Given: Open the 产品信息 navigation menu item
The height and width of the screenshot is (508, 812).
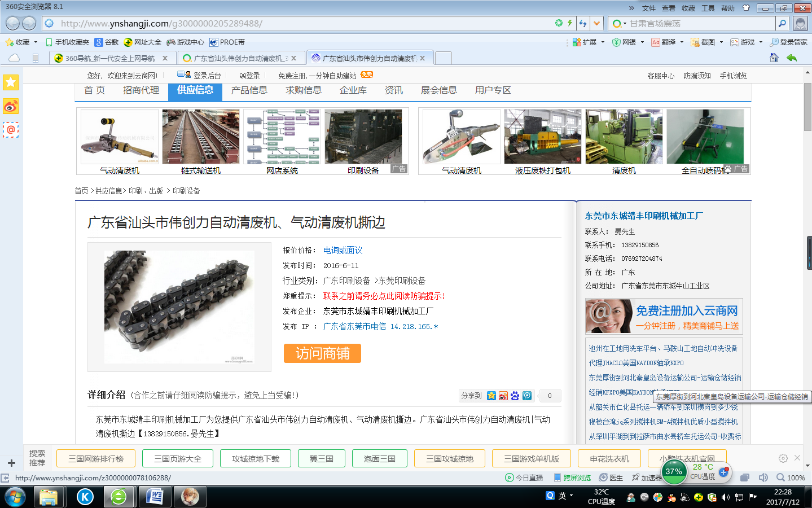Looking at the screenshot, I should (249, 90).
